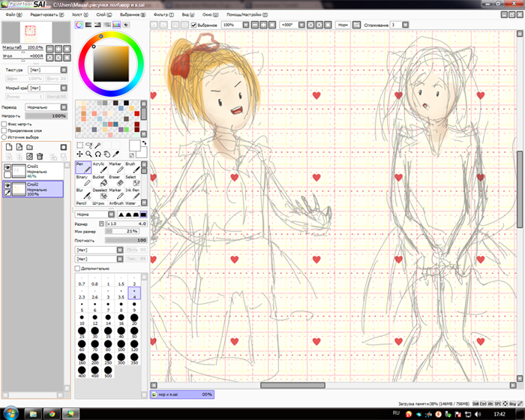Select the Bucket fill tool
525x420 pixels.
pyautogui.click(x=98, y=180)
